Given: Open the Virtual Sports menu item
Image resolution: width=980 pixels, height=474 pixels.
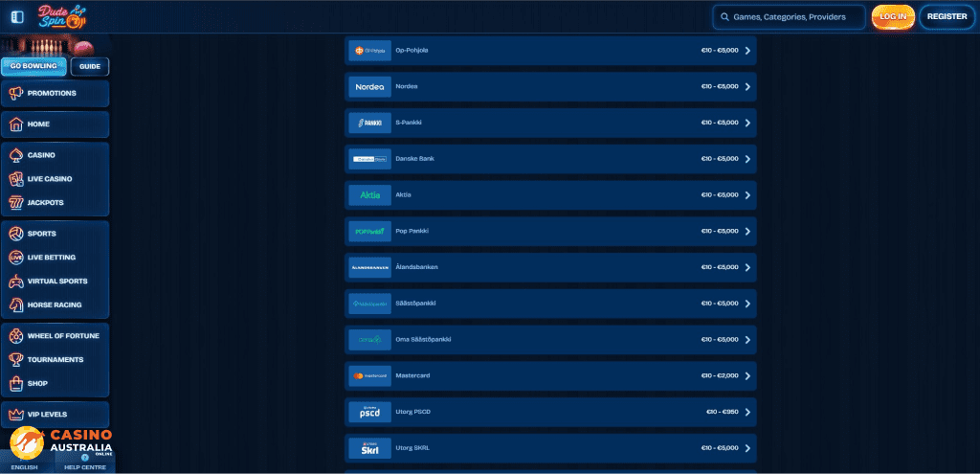Looking at the screenshot, I should [55, 282].
